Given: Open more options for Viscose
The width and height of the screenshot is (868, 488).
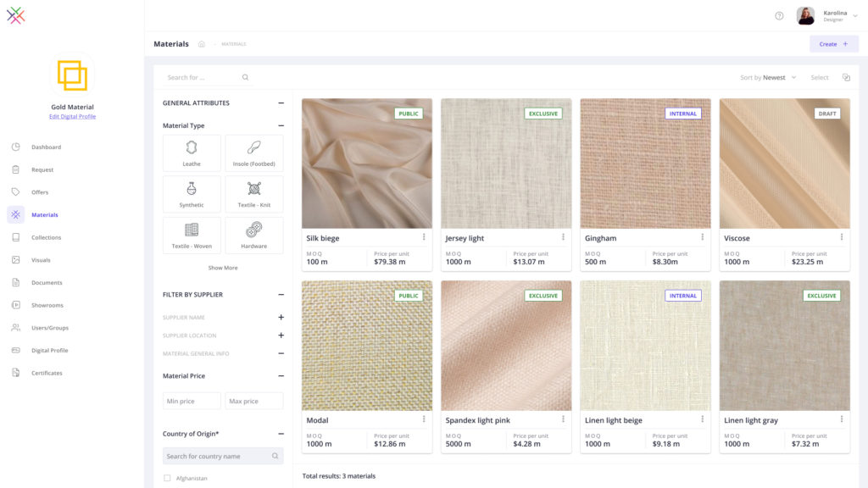Looking at the screenshot, I should click(842, 237).
